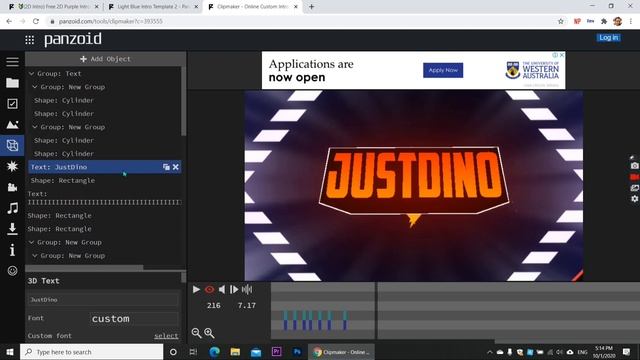
Task: Click the Windows taskbar search box
Action: click(91, 352)
